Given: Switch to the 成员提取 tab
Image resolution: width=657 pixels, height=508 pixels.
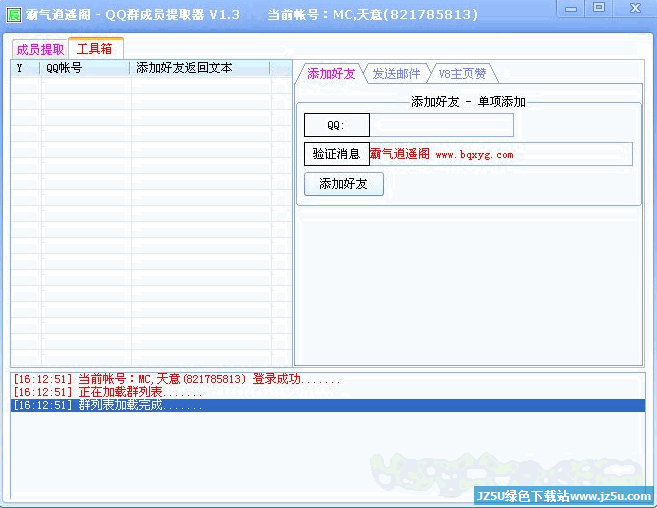Looking at the screenshot, I should pos(40,49).
